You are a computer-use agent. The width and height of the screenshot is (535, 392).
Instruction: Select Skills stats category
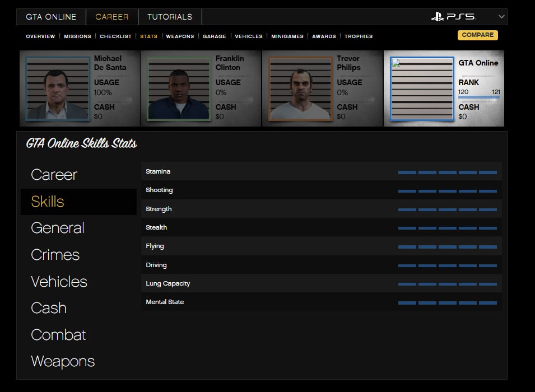78,201
